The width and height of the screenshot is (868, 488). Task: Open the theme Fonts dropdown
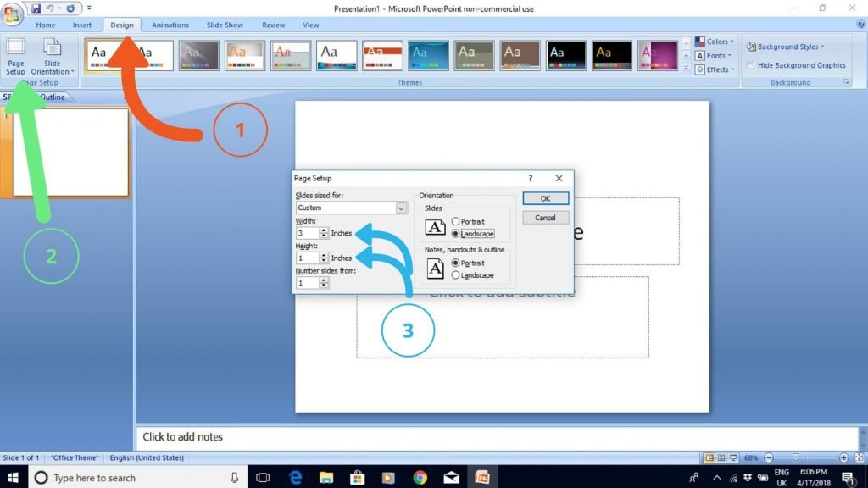714,55
